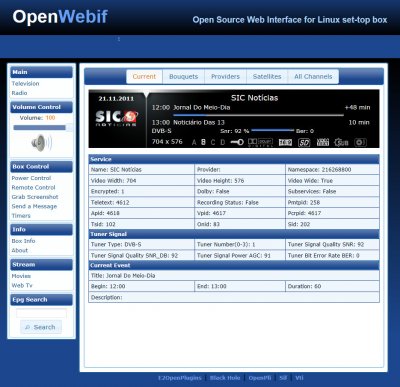The height and width of the screenshot is (387, 400).
Task: Click 'Name: SIC Notícias' cell
Action: (x=141, y=170)
